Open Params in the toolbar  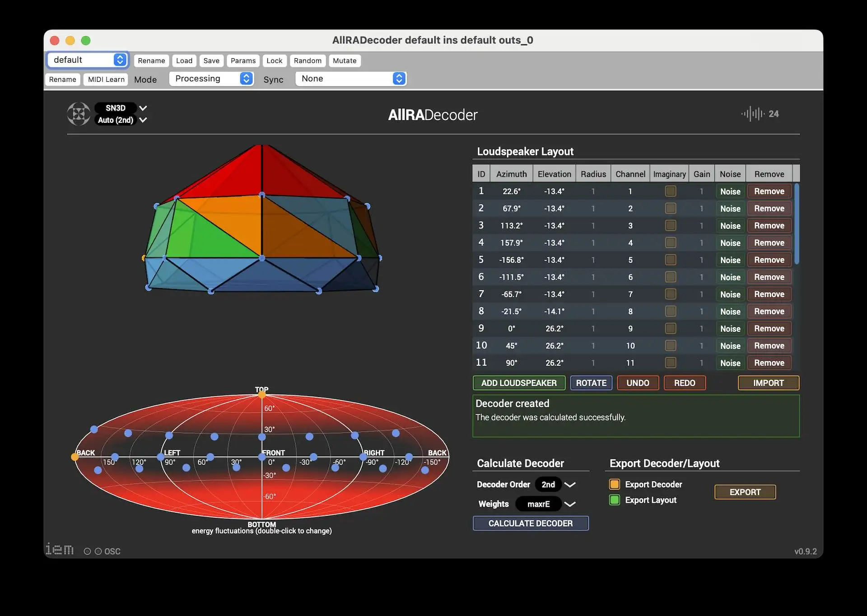click(x=243, y=61)
